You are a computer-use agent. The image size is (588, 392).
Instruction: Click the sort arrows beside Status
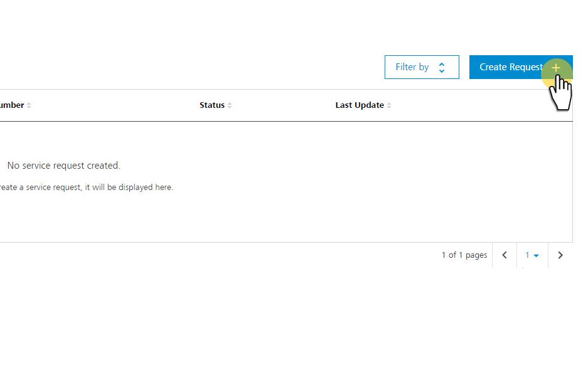pyautogui.click(x=230, y=105)
